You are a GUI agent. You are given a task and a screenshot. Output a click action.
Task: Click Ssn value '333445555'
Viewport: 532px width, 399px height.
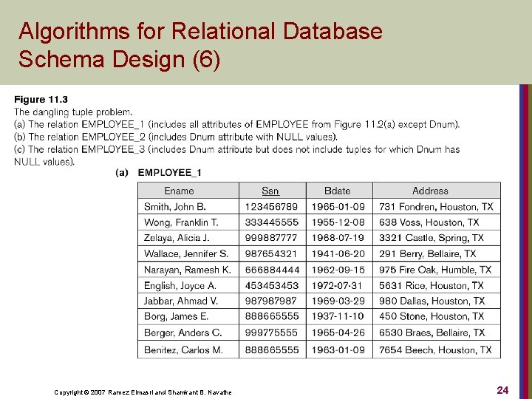tap(272, 222)
